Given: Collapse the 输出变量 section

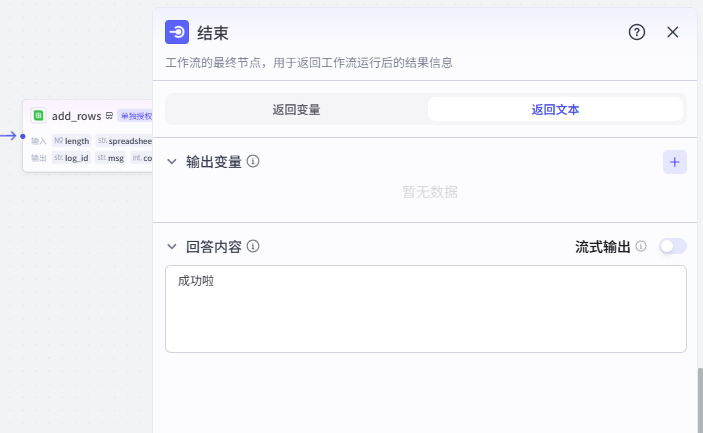Looking at the screenshot, I should click(x=172, y=162).
